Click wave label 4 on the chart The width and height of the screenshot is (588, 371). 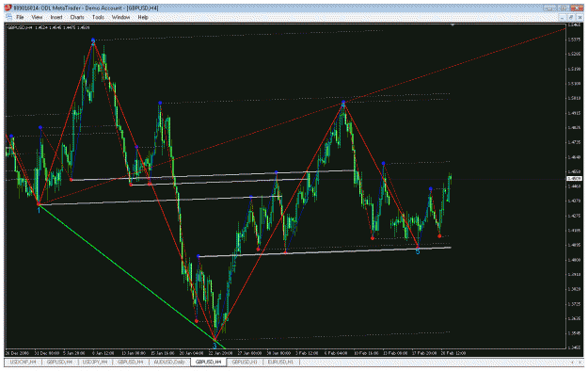(343, 105)
